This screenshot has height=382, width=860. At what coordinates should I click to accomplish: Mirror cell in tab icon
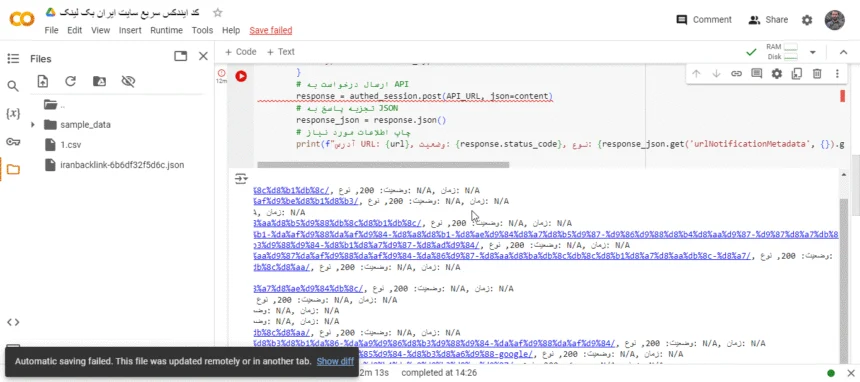click(797, 74)
